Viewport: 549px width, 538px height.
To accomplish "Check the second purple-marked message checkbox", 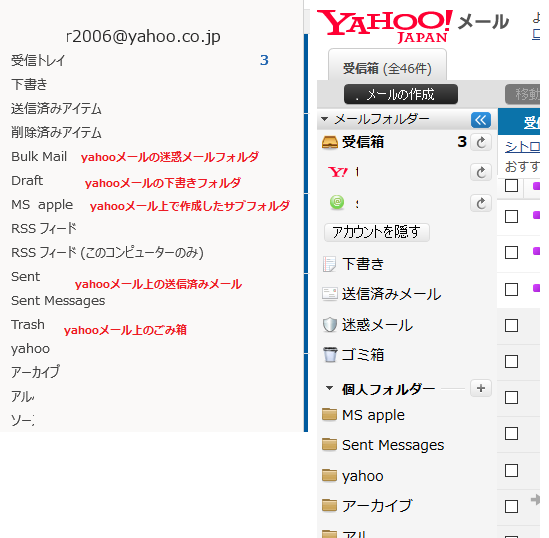I will click(x=511, y=252).
